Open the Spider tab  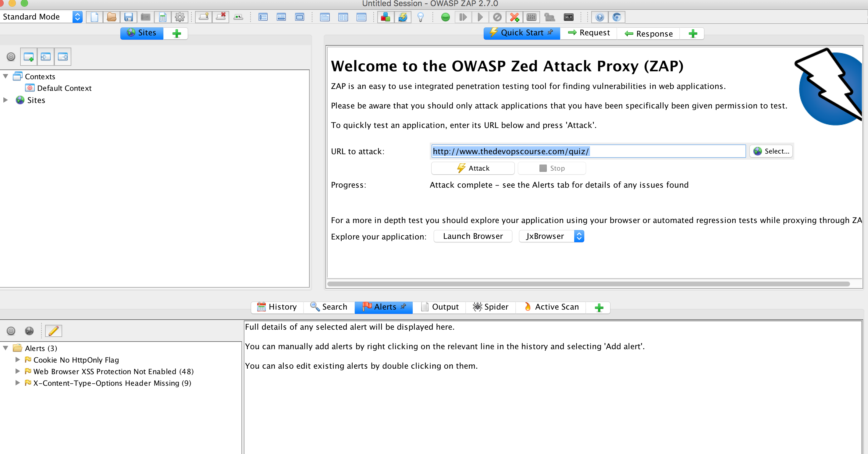[x=491, y=307]
